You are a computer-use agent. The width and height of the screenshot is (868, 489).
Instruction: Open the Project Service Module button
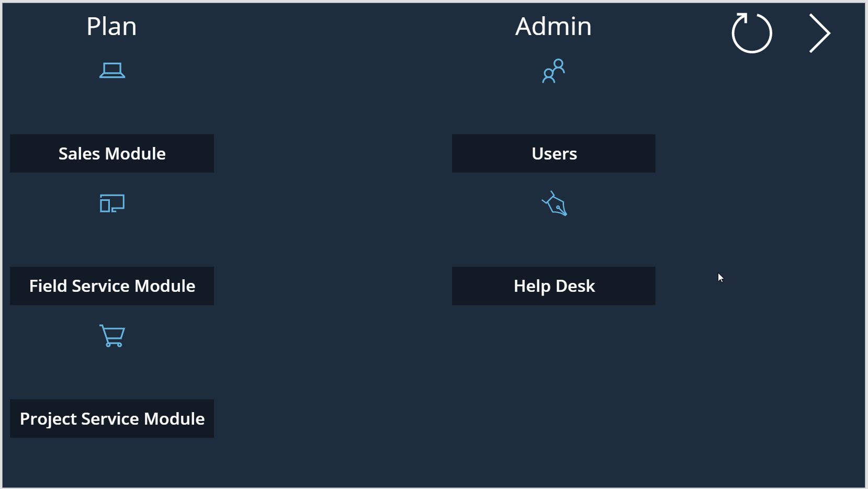click(112, 418)
